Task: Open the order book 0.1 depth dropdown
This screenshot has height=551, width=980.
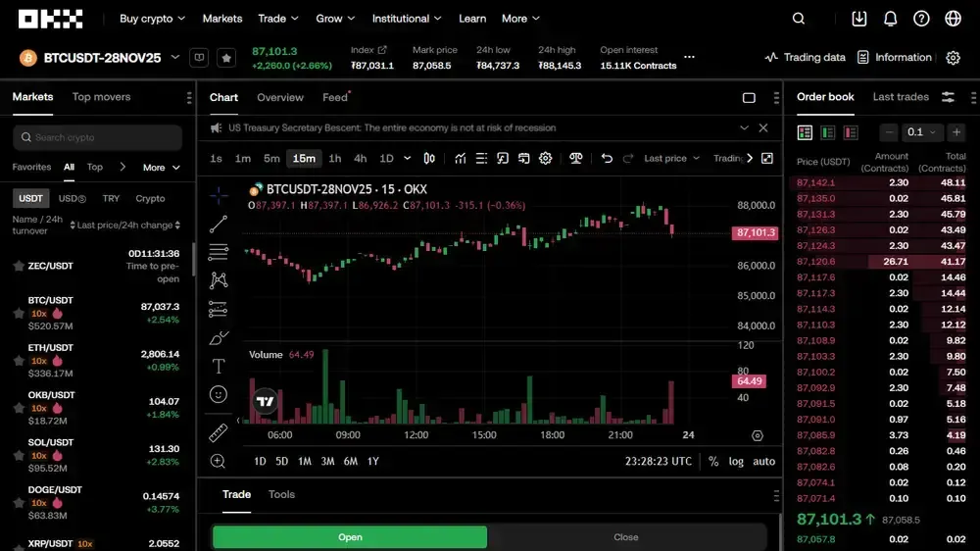Action: 921,132
